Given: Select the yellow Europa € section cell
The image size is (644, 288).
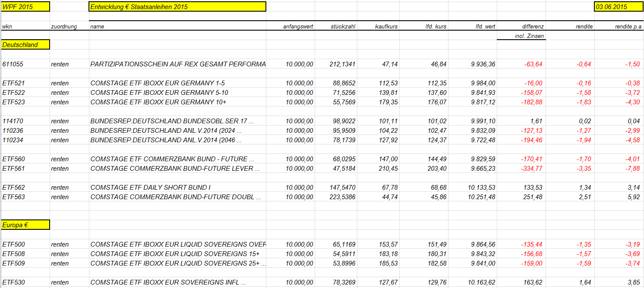Looking at the screenshot, I should point(25,225).
